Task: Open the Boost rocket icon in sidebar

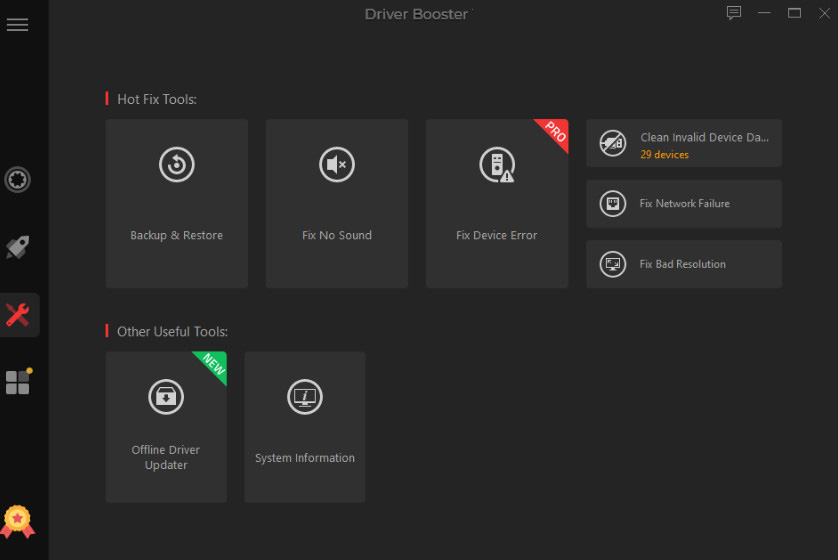Action: tap(18, 247)
